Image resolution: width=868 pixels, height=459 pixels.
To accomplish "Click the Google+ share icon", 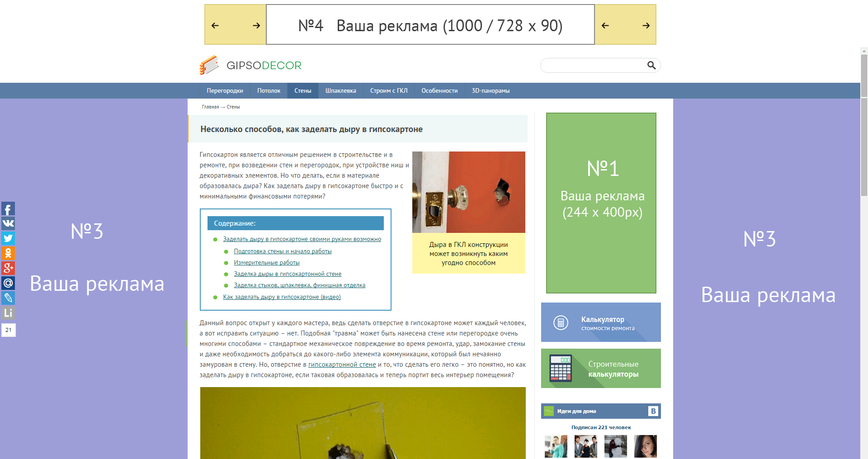I will (x=8, y=268).
